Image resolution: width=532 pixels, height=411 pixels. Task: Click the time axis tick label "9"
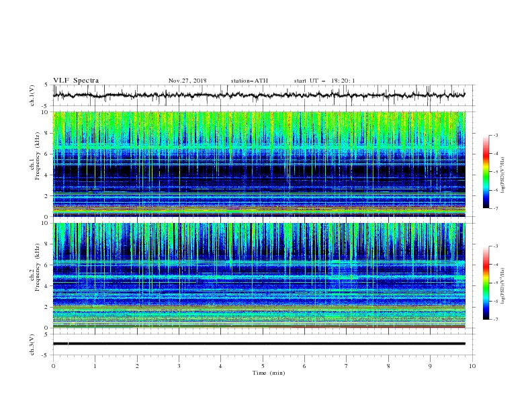(x=430, y=366)
